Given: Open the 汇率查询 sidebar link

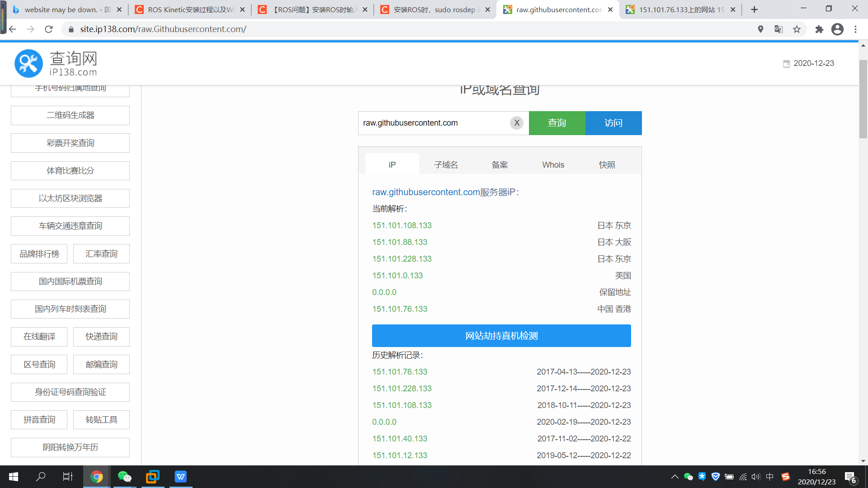Looking at the screenshot, I should (x=101, y=254).
